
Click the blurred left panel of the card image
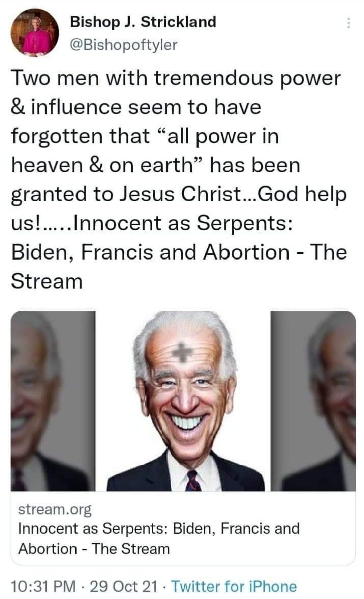tap(53, 401)
